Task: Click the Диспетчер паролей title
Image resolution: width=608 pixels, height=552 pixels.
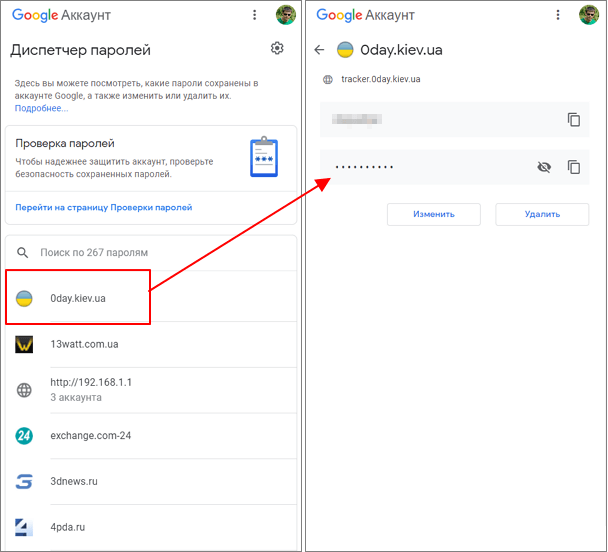Action: tap(80, 50)
